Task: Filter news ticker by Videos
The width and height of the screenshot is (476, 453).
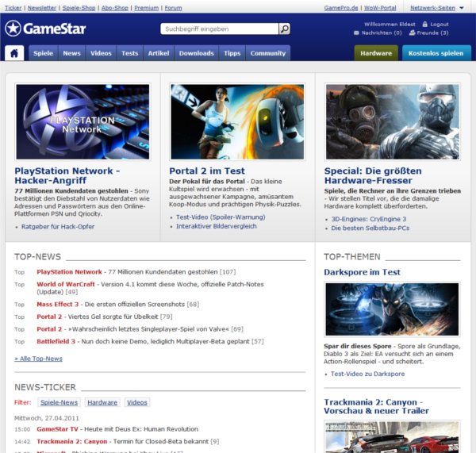Action: tap(137, 402)
